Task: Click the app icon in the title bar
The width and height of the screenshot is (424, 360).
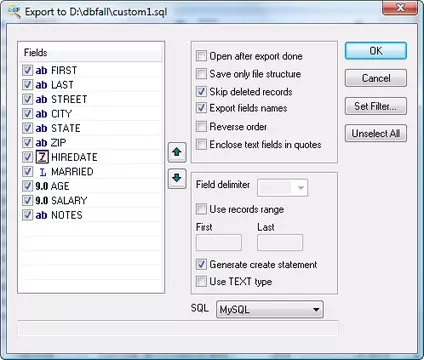Action: [14, 11]
